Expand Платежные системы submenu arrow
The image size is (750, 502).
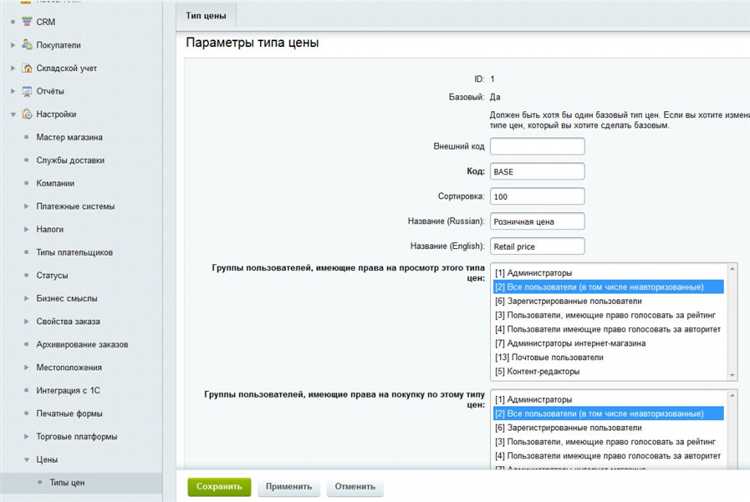click(x=26, y=206)
